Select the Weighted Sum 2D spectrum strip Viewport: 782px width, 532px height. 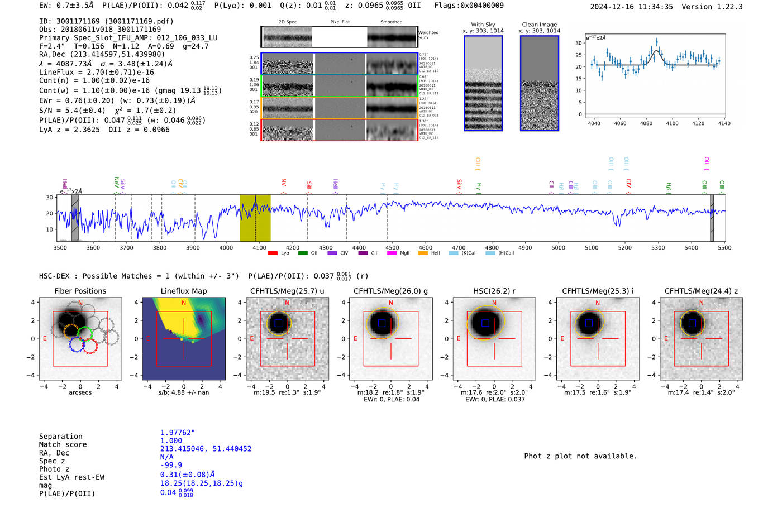(x=340, y=37)
